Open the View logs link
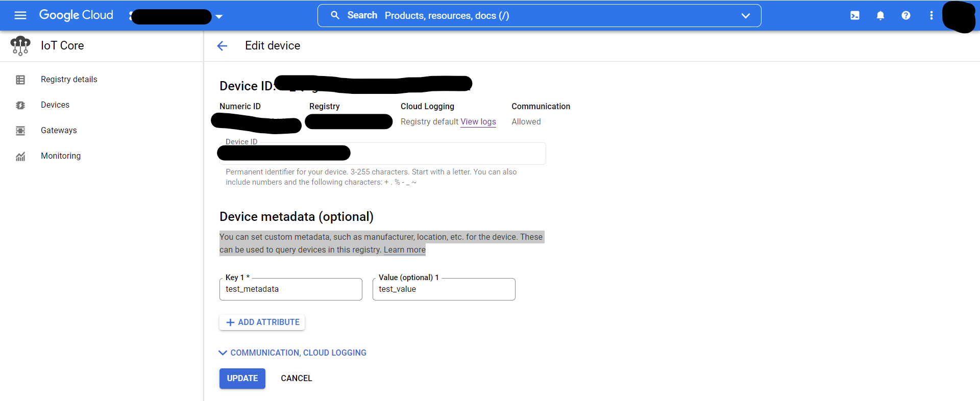980x401 pixels. (x=478, y=121)
